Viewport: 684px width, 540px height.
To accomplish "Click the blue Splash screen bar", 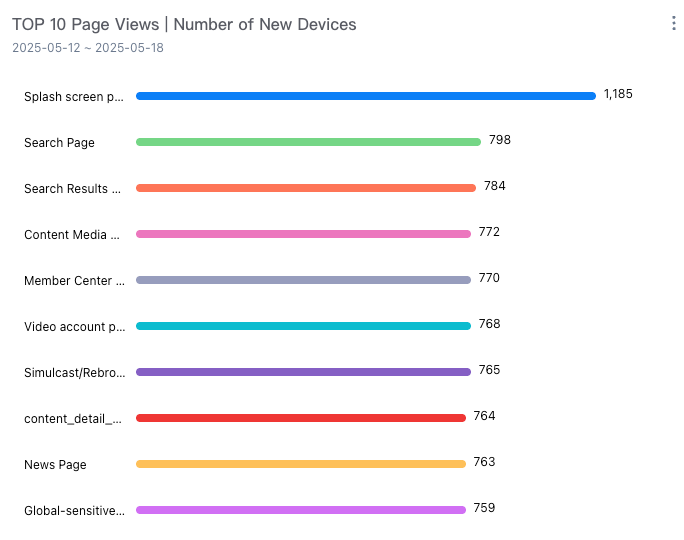I will click(x=366, y=96).
